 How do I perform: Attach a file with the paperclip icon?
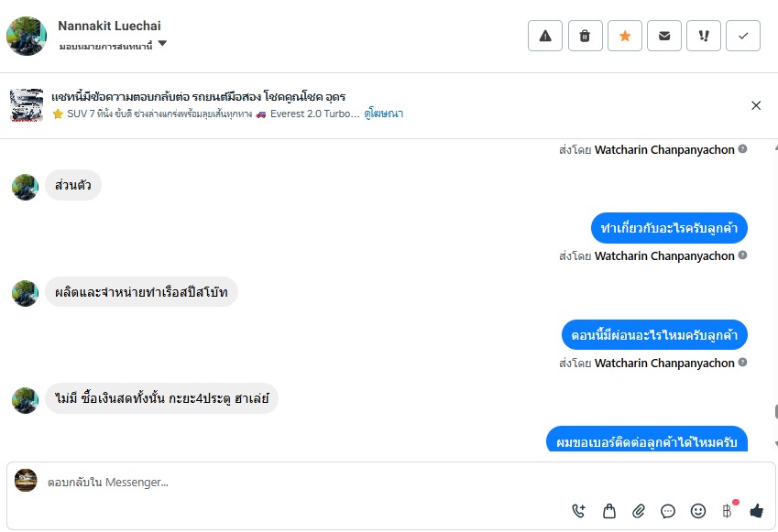pyautogui.click(x=639, y=511)
